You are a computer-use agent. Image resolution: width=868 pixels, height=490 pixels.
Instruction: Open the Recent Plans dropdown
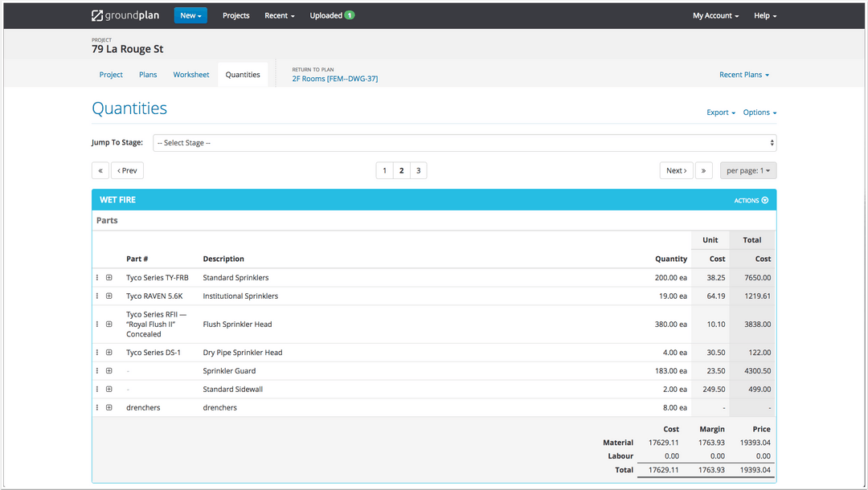pyautogui.click(x=743, y=75)
